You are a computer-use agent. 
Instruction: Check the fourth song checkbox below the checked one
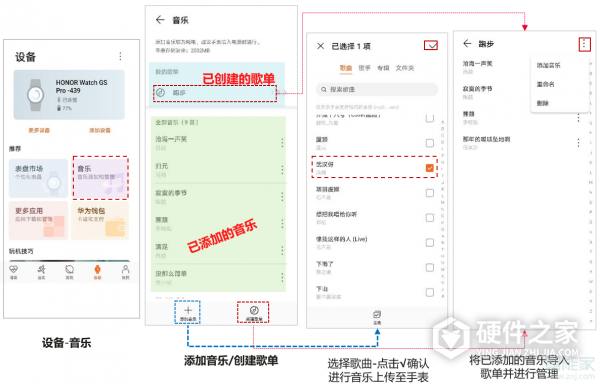(x=430, y=193)
